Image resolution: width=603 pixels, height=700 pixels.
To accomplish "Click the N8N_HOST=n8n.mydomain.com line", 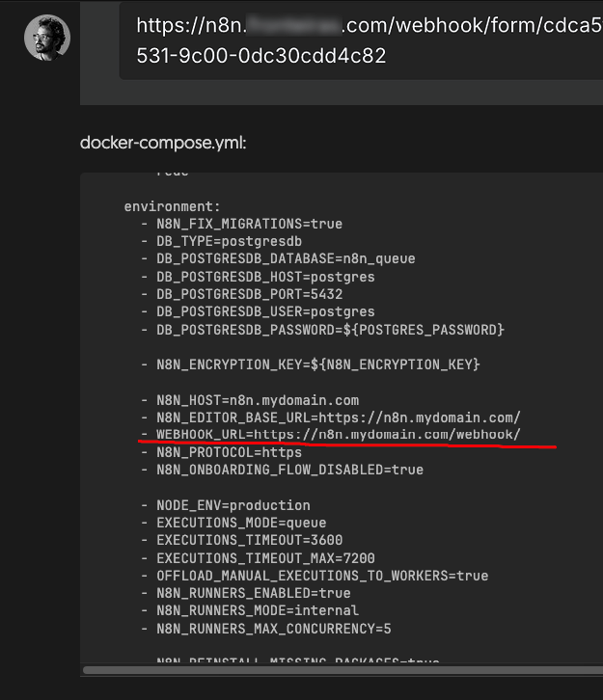I will (257, 400).
